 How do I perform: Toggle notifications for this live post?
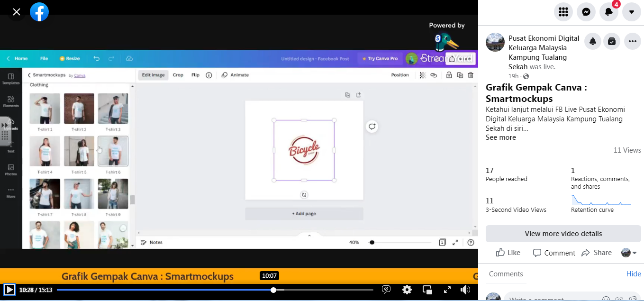(593, 41)
